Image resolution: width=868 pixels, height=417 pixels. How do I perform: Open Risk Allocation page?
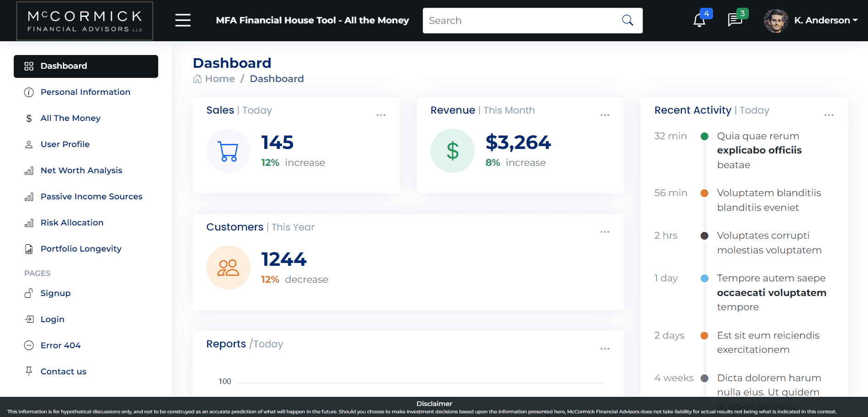click(x=86, y=223)
